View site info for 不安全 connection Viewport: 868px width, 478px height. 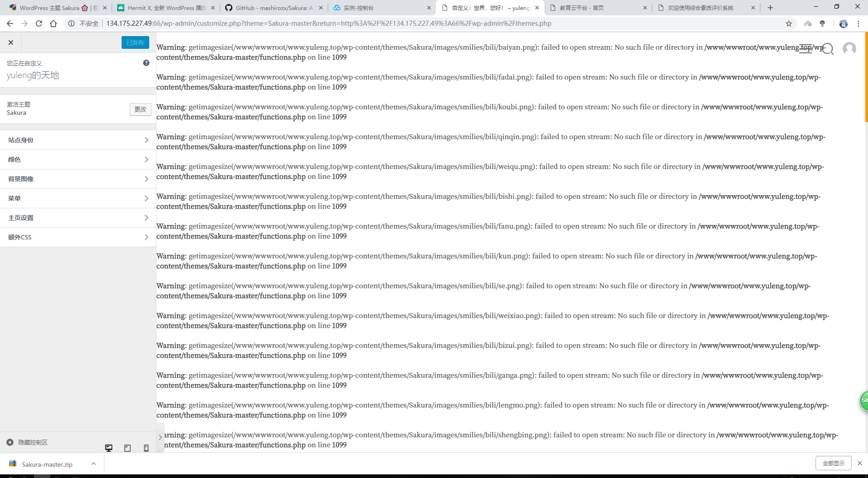[x=83, y=23]
